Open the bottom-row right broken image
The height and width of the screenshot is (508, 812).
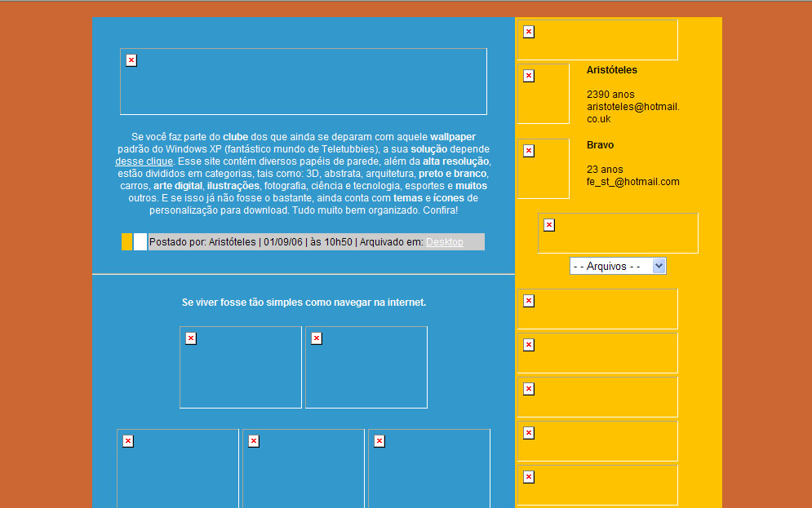coord(429,468)
